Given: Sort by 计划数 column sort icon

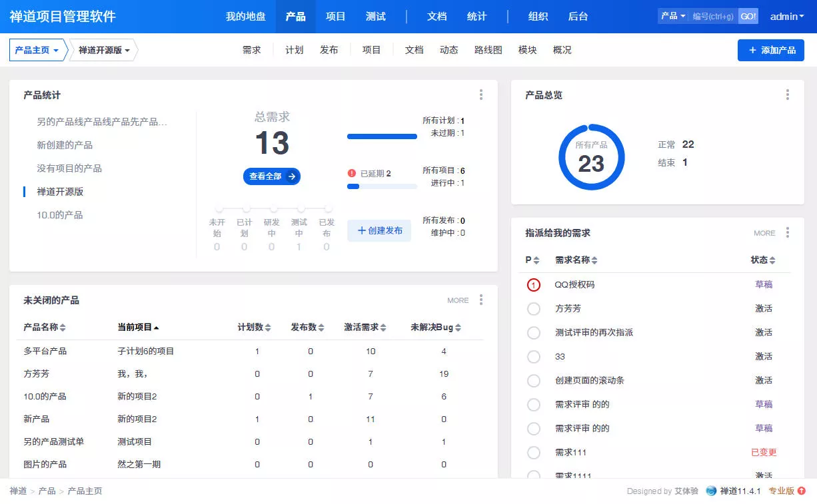Looking at the screenshot, I should point(268,328).
